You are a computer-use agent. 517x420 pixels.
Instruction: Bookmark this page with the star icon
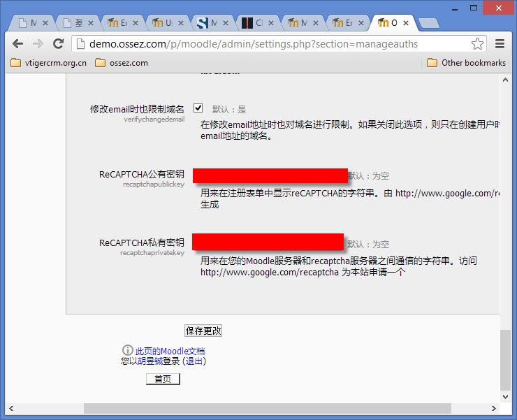477,43
